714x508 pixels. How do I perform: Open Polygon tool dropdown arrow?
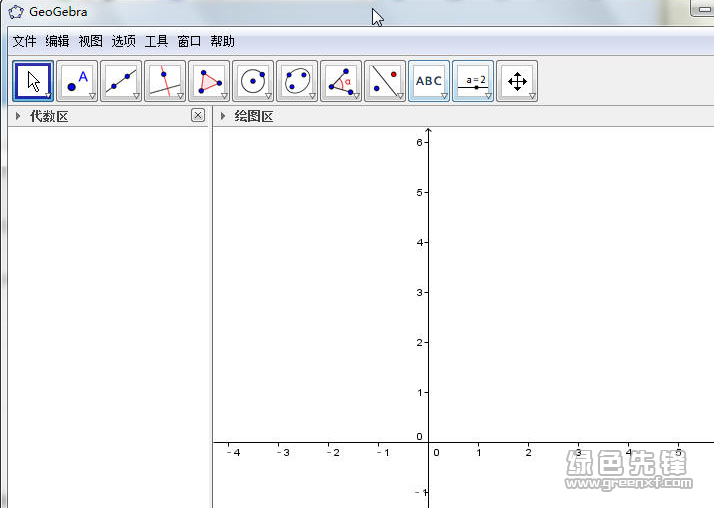pyautogui.click(x=224, y=96)
